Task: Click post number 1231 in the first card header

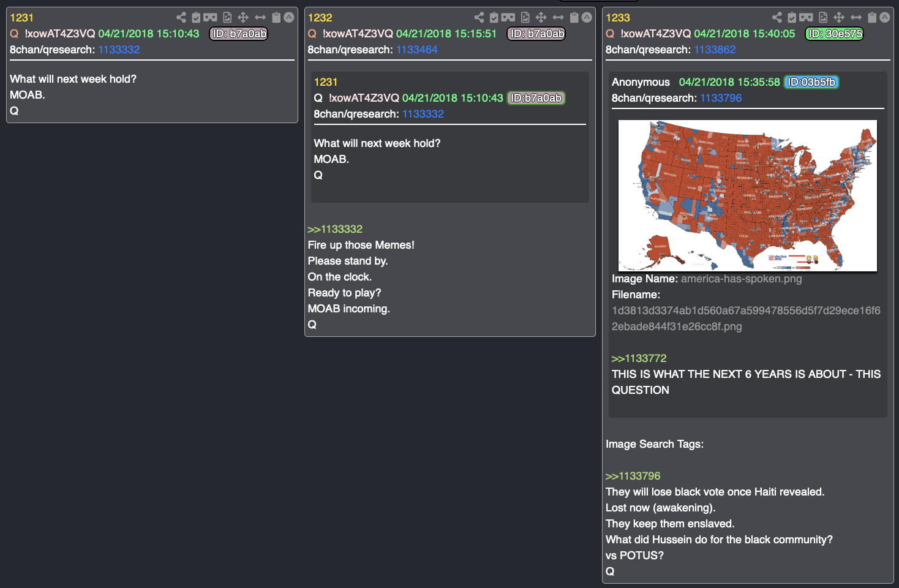Action: click(x=21, y=18)
